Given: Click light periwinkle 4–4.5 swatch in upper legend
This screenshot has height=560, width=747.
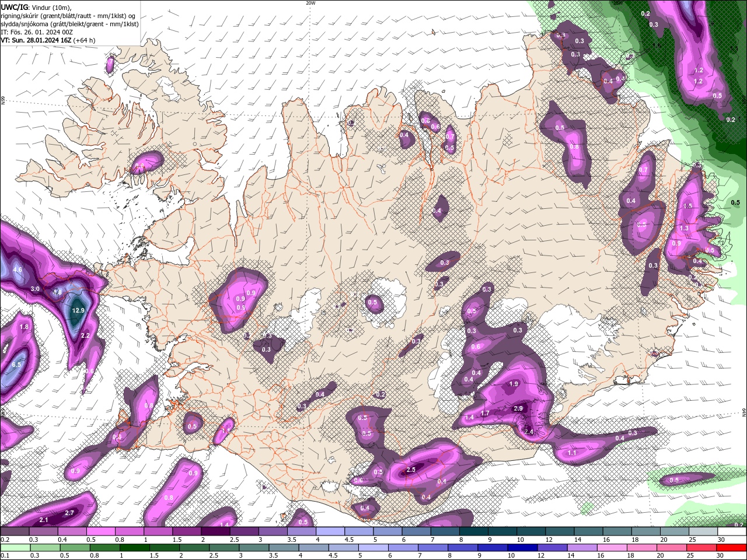Looking at the screenshot, I should (330, 531).
